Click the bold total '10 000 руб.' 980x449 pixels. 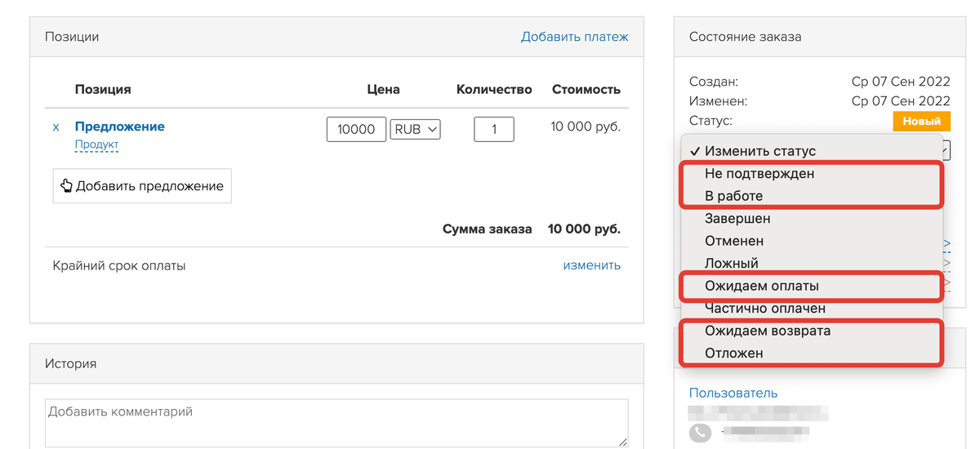pyautogui.click(x=584, y=229)
